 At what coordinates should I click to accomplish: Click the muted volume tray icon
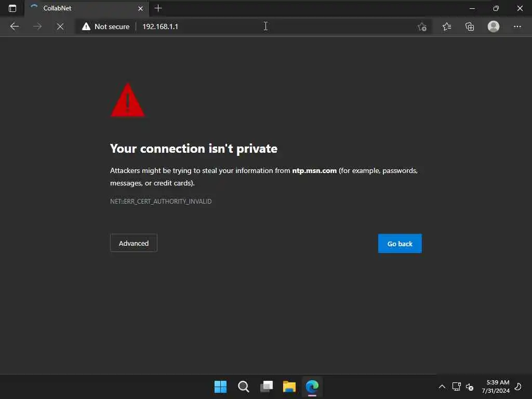470,387
